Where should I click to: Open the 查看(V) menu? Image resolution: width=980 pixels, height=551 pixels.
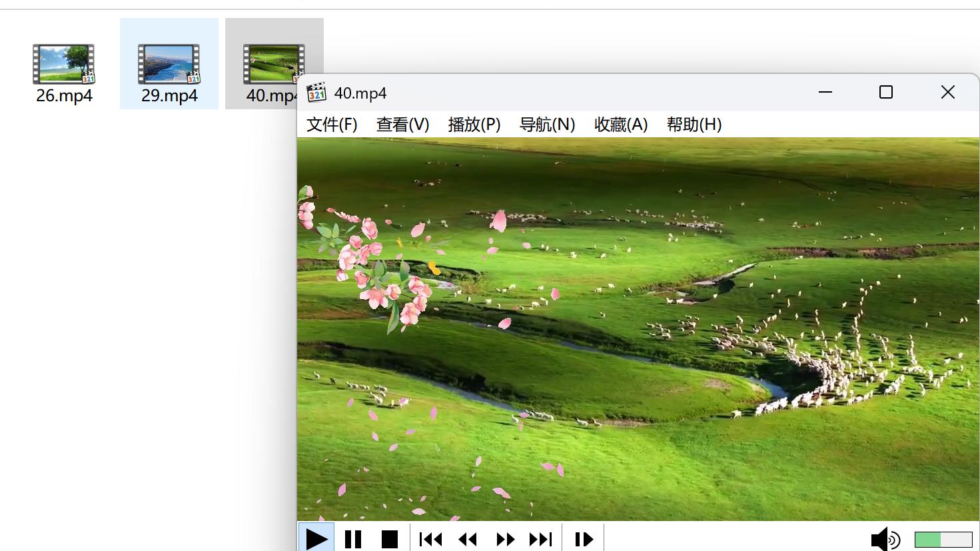[x=402, y=125]
